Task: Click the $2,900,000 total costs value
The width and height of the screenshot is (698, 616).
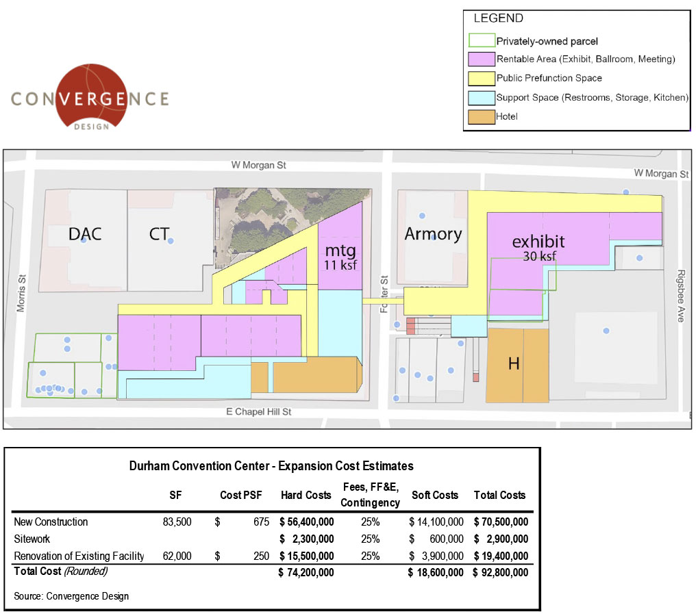Action: [501, 539]
